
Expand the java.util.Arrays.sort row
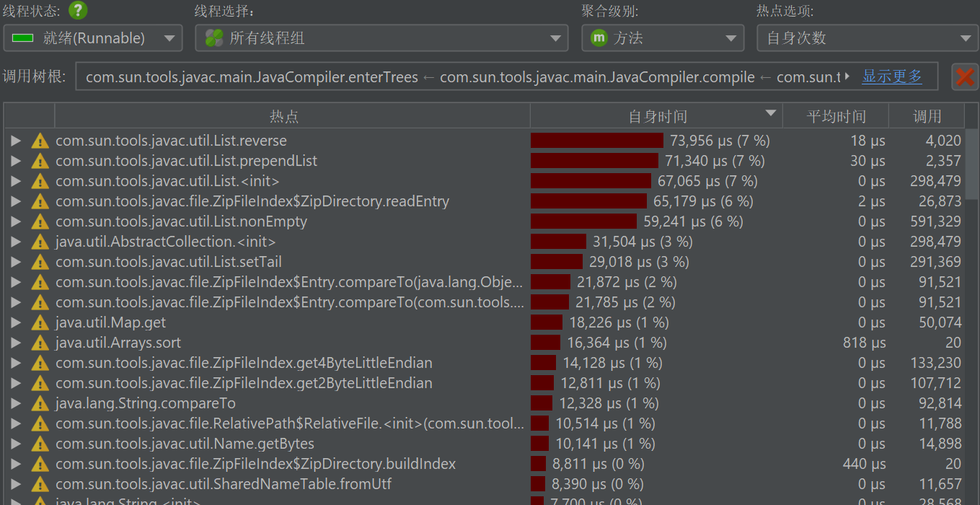pos(16,343)
